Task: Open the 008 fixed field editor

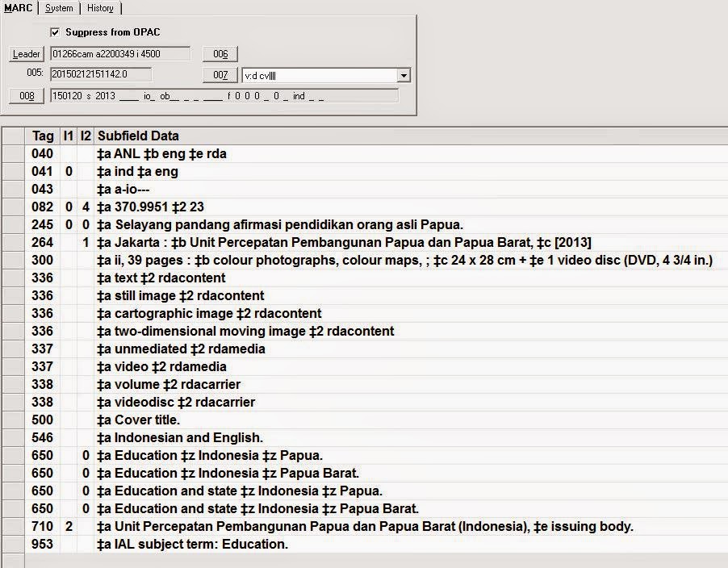Action: (25, 95)
